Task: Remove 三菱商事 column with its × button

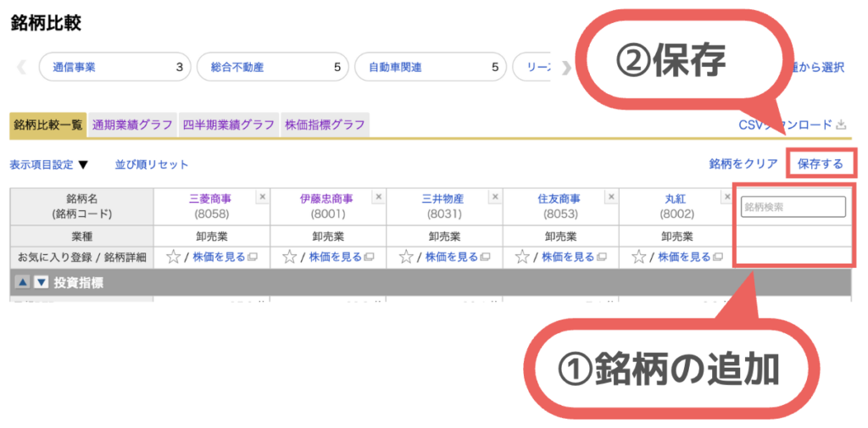Action: [263, 196]
